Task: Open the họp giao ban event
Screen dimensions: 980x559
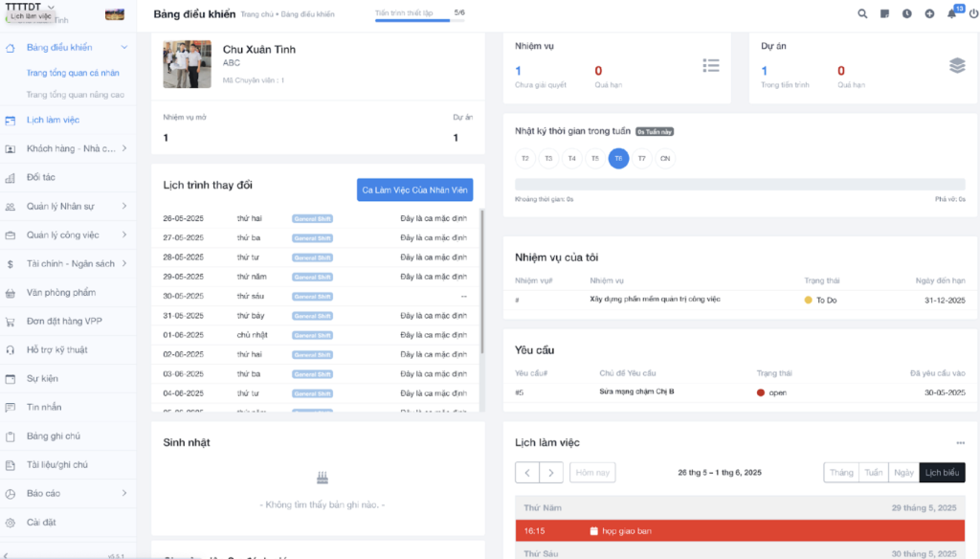Action: coord(740,531)
